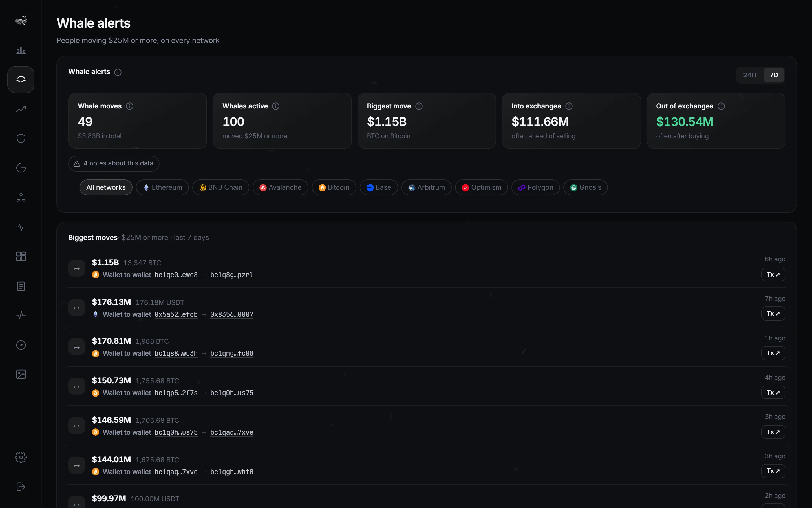This screenshot has width=812, height=508.
Task: Filter by Polygon network
Action: tap(535, 187)
